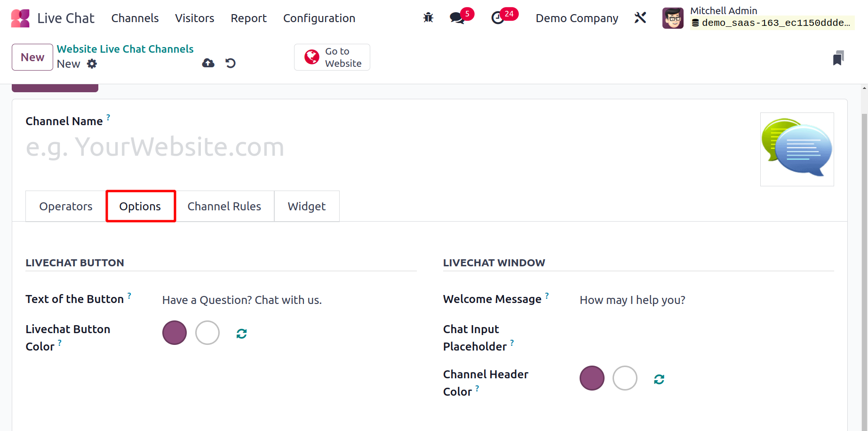
Task: Reset the Livechat Button Color with refresh icon
Action: click(242, 334)
